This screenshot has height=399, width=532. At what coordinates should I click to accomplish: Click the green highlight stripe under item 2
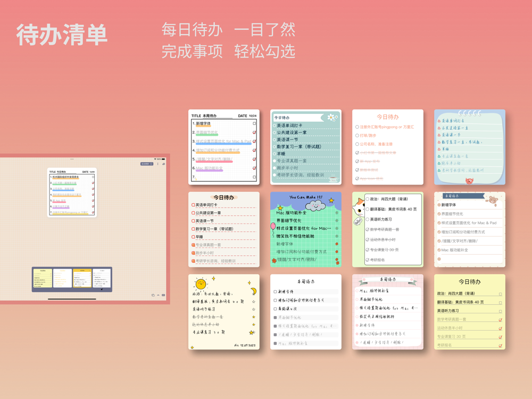[x=64, y=184]
